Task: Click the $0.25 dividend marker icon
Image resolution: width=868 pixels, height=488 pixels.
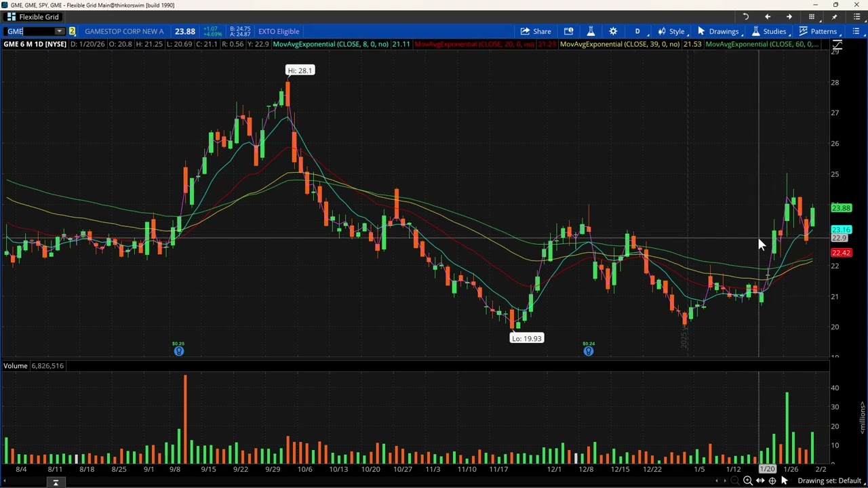Action: tap(178, 351)
